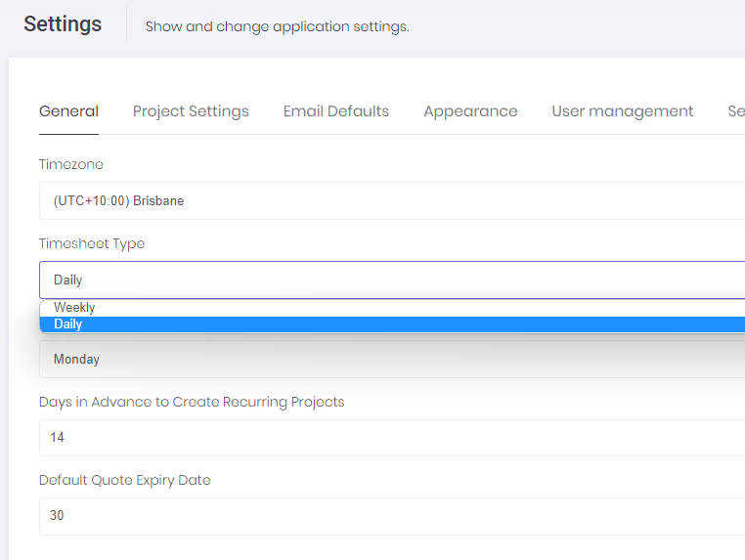Click the partially visible tab after User management

(x=735, y=111)
